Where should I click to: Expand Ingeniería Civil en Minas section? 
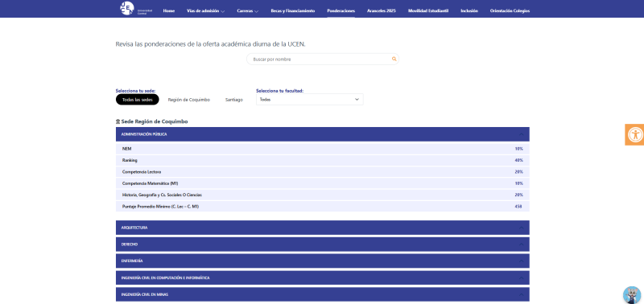323,294
